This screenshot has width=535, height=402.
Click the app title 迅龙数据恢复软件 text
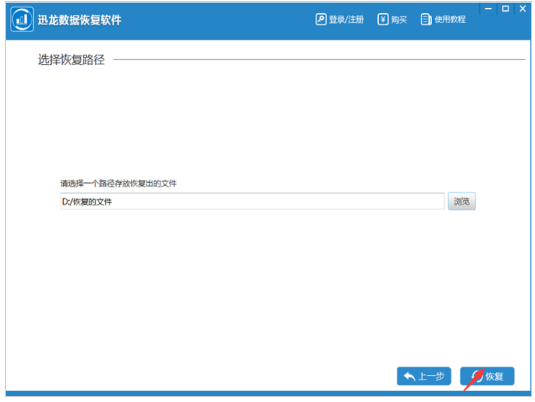click(x=79, y=20)
